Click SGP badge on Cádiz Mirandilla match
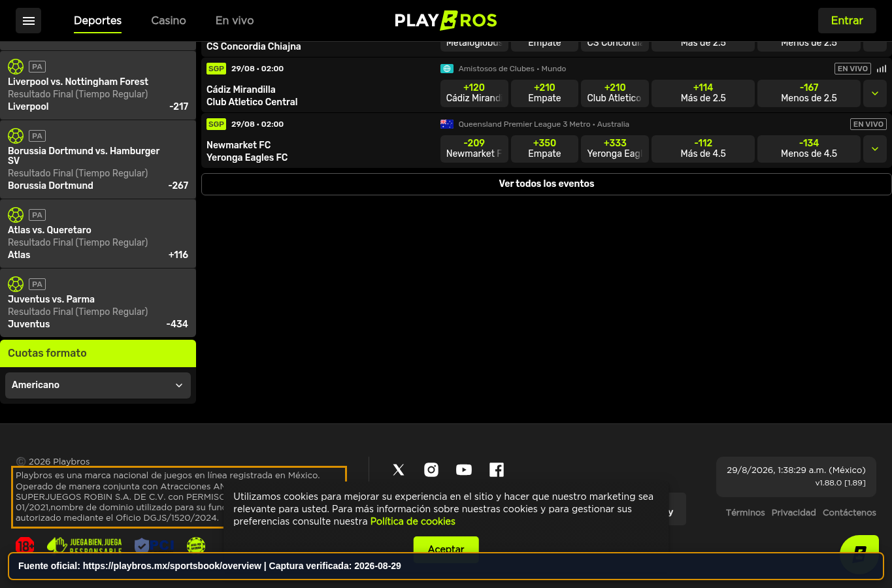This screenshot has height=588, width=892. pyautogui.click(x=216, y=69)
